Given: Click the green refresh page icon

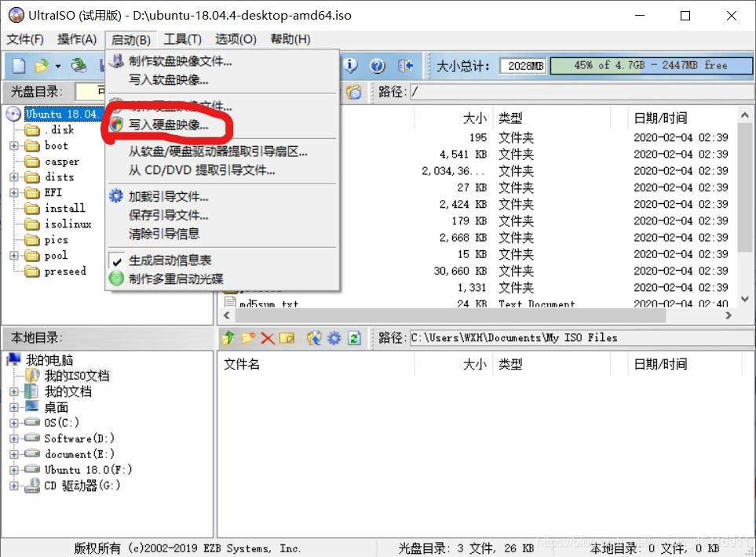Looking at the screenshot, I should pyautogui.click(x=354, y=338).
